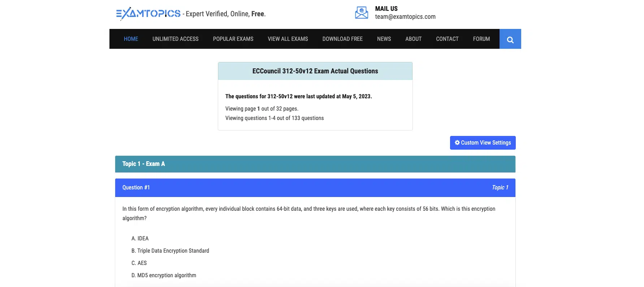Image resolution: width=644 pixels, height=287 pixels.
Task: Open the NEWS section
Action: (384, 39)
